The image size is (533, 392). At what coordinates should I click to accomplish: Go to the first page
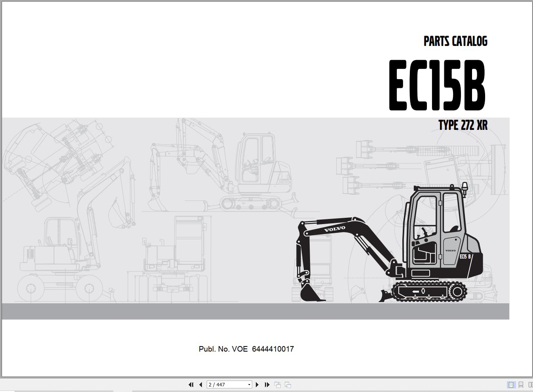point(191,384)
